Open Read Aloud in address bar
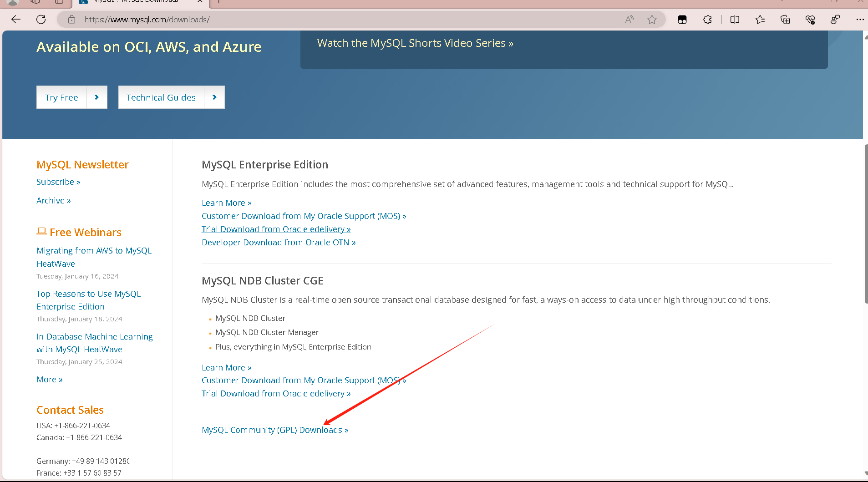868x482 pixels. 629,19
